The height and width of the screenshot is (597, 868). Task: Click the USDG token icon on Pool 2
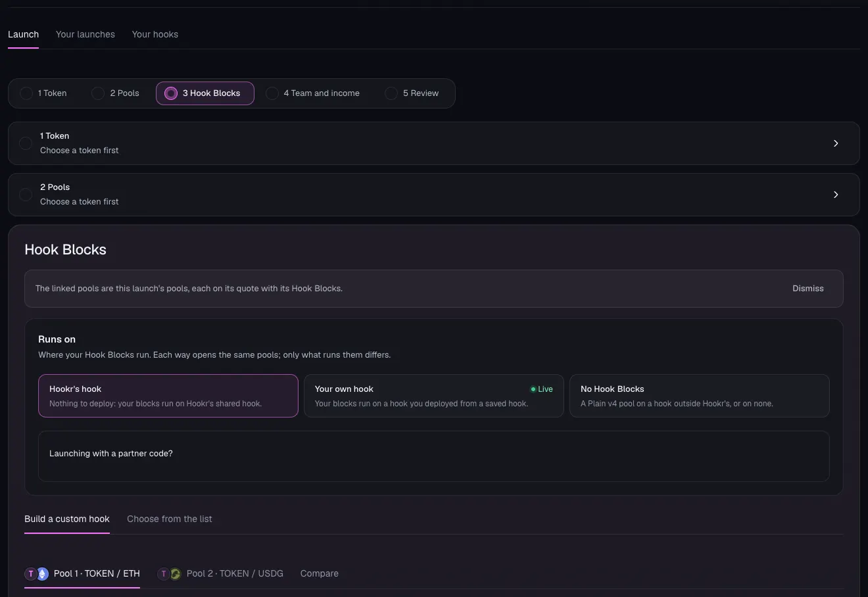pos(176,574)
